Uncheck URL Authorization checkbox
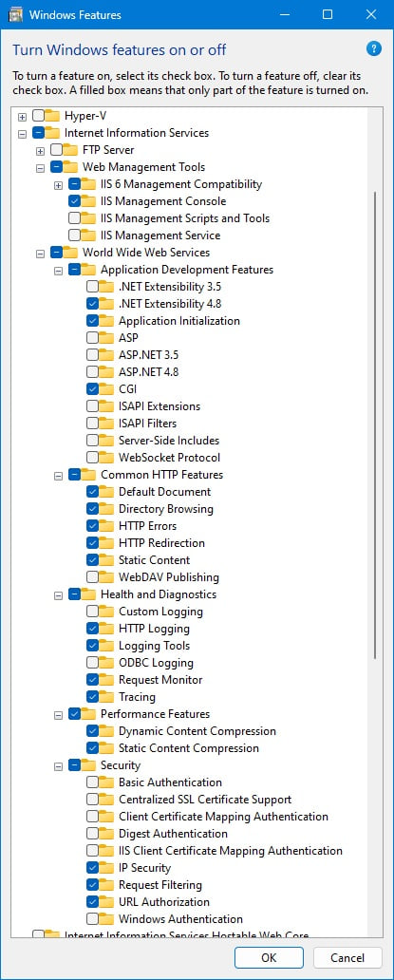The image size is (394, 980). pyautogui.click(x=92, y=902)
